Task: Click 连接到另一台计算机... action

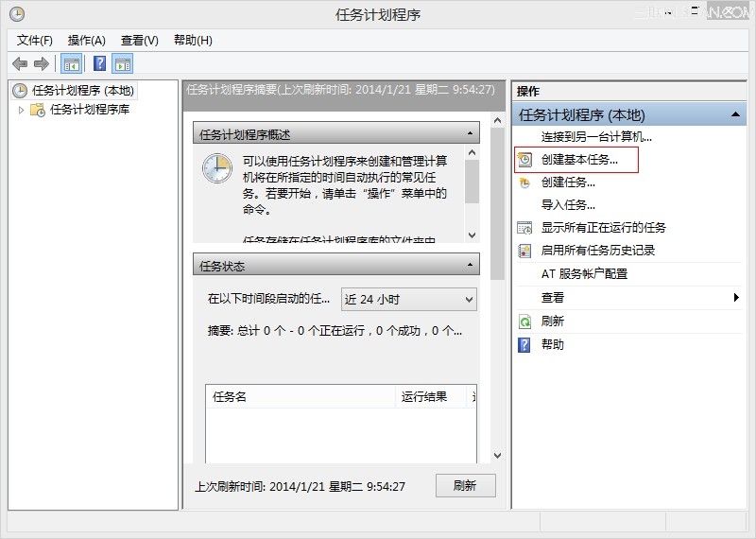Action: (596, 136)
